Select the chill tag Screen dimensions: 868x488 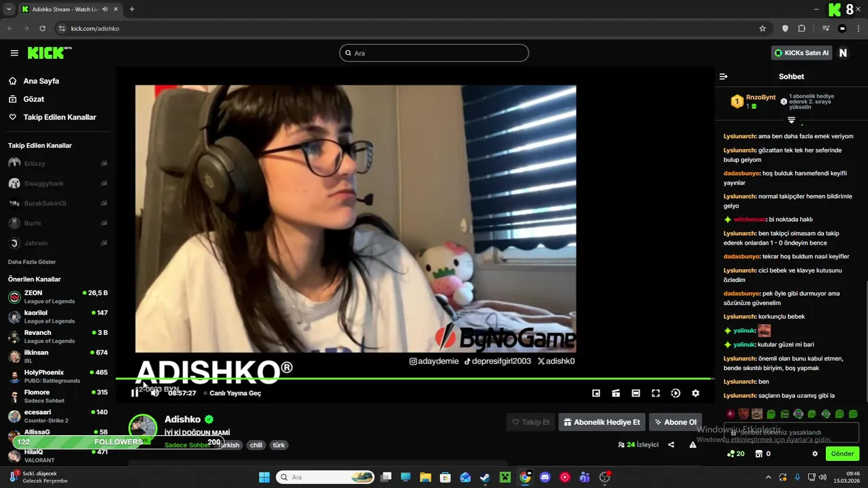[x=256, y=445]
